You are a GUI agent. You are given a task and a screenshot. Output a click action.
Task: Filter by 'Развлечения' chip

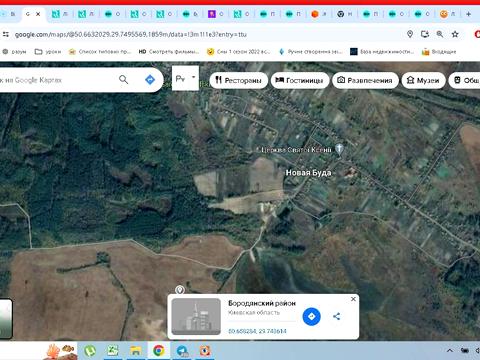[365, 80]
